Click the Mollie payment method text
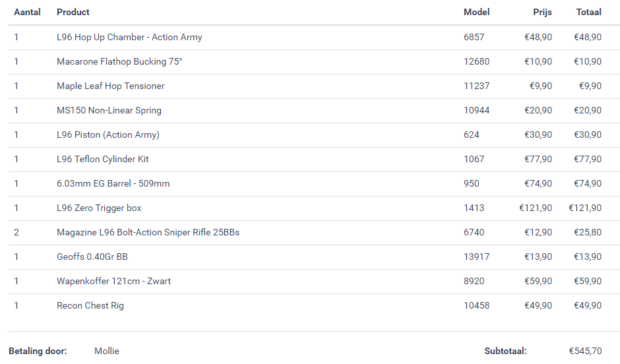The height and width of the screenshot is (364, 620). tap(107, 351)
